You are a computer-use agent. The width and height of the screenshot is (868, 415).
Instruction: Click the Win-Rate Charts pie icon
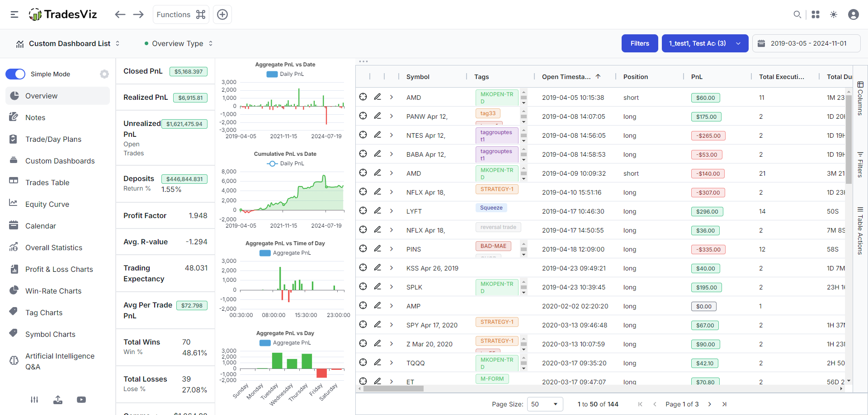pyautogui.click(x=14, y=290)
